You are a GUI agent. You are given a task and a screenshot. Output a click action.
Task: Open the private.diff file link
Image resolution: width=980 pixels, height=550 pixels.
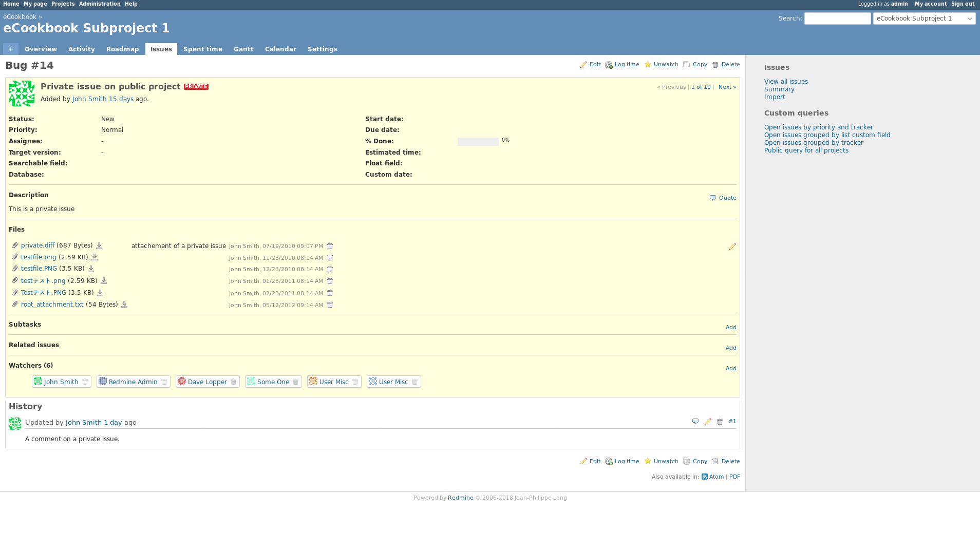point(37,245)
